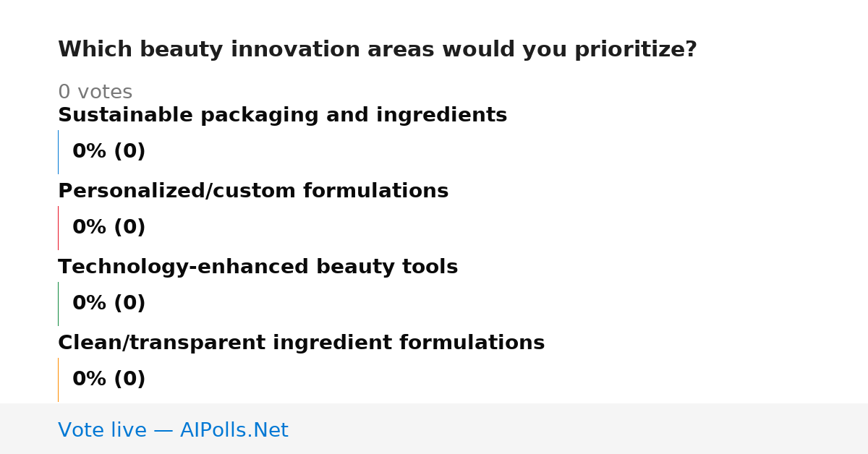The width and height of the screenshot is (868, 454).
Task: Click the gray footer banner area
Action: 434,429
